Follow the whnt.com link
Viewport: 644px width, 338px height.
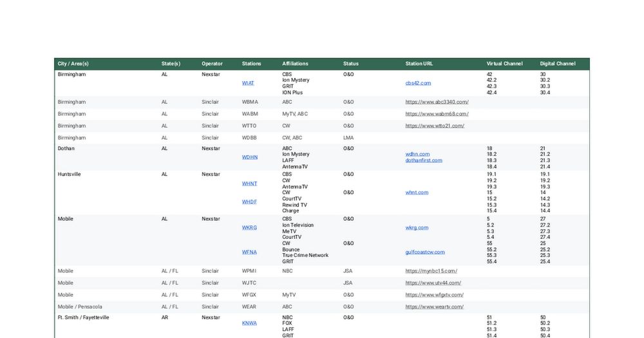coord(417,192)
